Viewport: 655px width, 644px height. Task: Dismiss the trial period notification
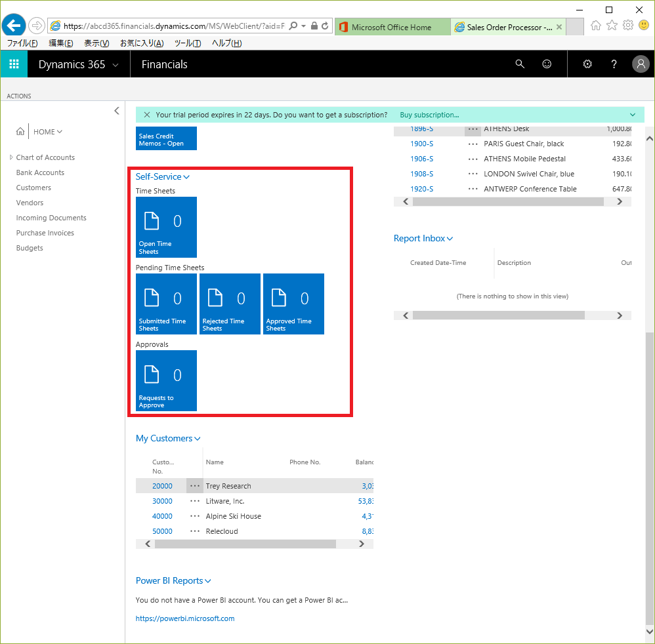coord(146,115)
